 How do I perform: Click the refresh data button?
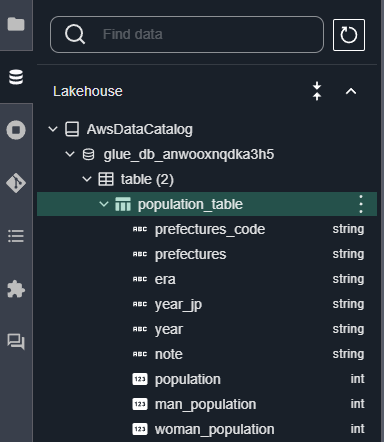click(349, 35)
